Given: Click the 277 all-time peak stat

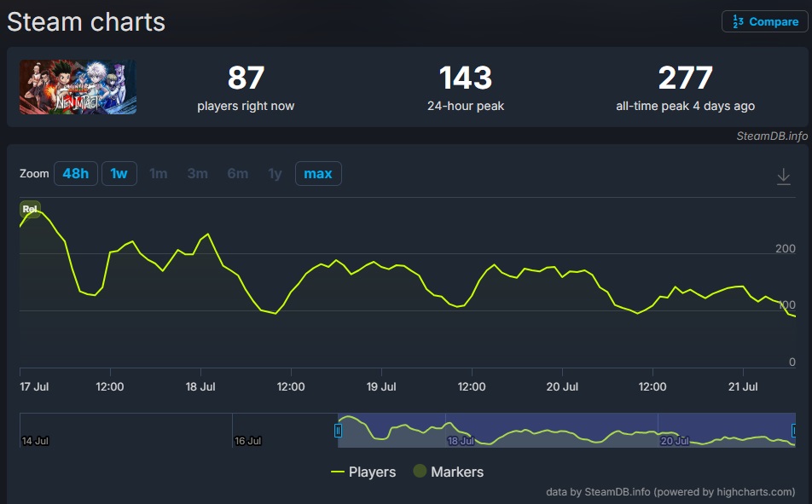Looking at the screenshot, I should click(685, 88).
